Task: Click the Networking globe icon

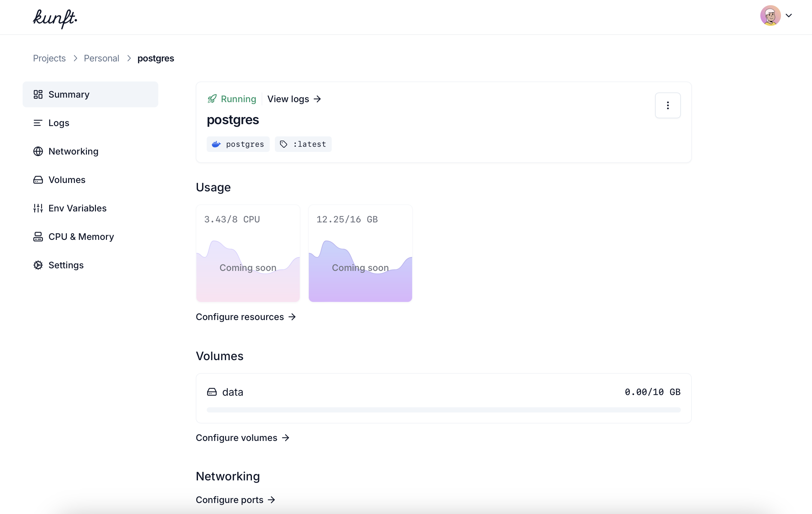Action: point(38,151)
